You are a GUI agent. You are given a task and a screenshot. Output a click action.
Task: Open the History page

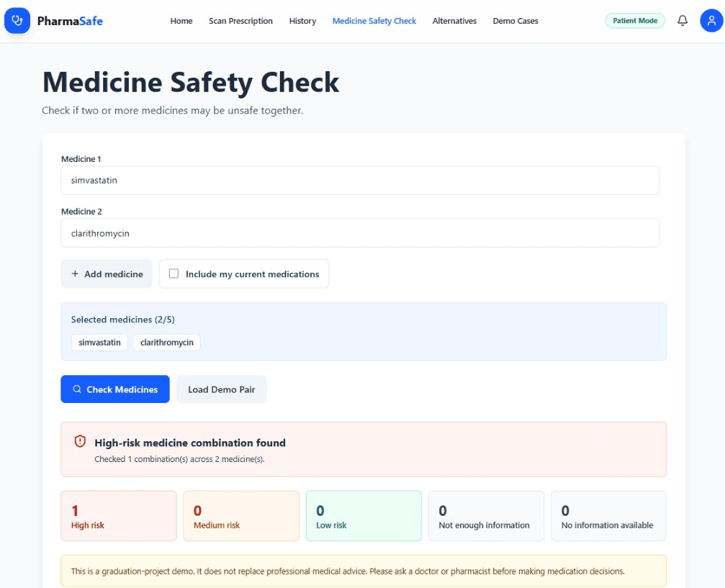(x=302, y=21)
